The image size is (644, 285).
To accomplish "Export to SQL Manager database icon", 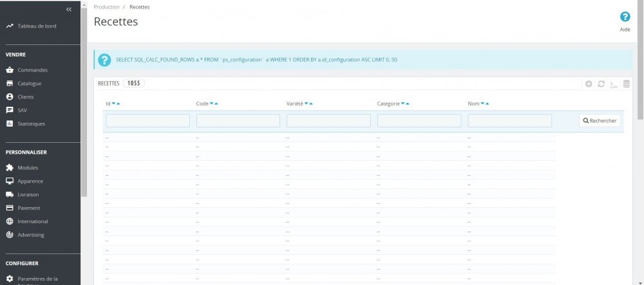I will pyautogui.click(x=627, y=84).
